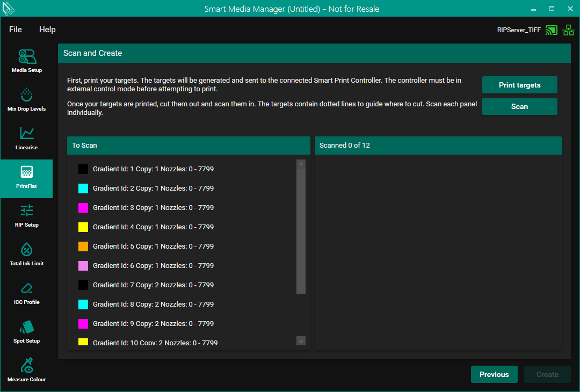580x392 pixels.
Task: Open the RIP Setup sliders icon
Action: click(x=27, y=210)
